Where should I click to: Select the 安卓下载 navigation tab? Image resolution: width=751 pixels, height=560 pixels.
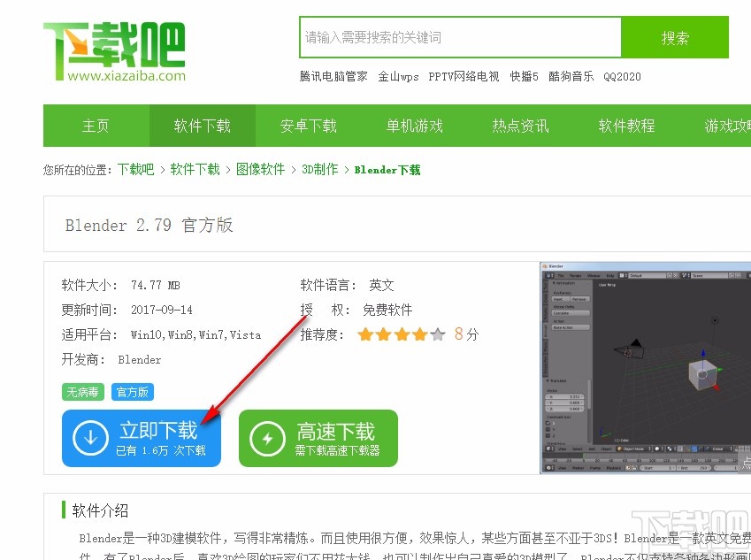309,126
